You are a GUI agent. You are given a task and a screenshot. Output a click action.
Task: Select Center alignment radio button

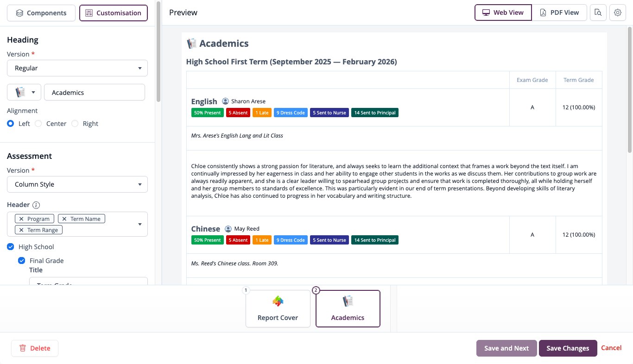pyautogui.click(x=38, y=124)
